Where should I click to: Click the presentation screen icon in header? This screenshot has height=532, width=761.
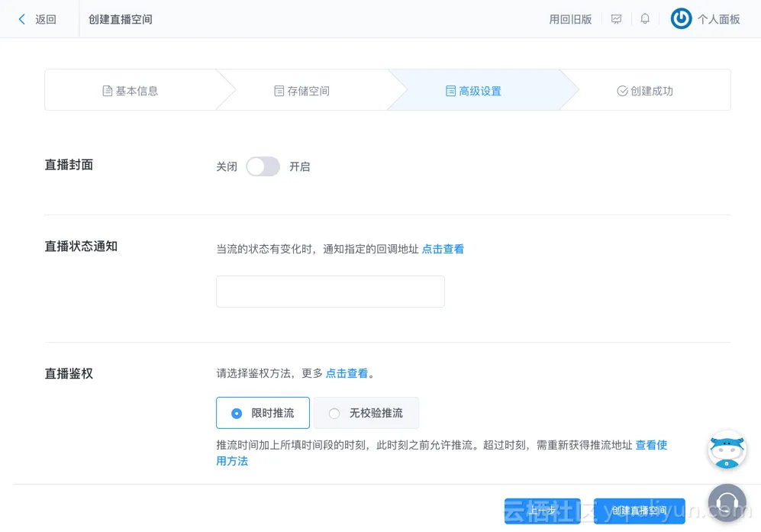click(617, 19)
